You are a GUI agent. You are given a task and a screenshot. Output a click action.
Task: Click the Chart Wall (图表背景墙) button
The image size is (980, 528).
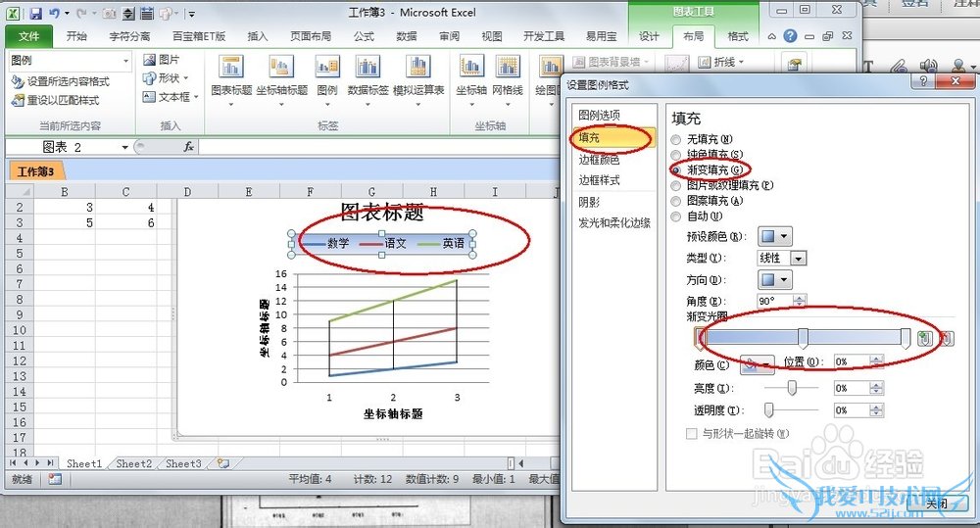pyautogui.click(x=612, y=62)
